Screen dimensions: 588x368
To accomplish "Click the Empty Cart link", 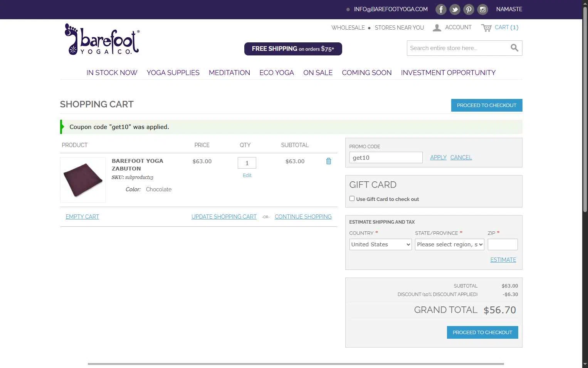I will [x=82, y=217].
